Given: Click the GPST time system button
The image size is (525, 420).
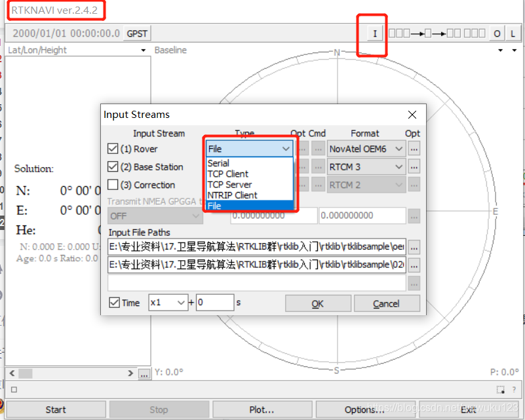Looking at the screenshot, I should tap(136, 33).
